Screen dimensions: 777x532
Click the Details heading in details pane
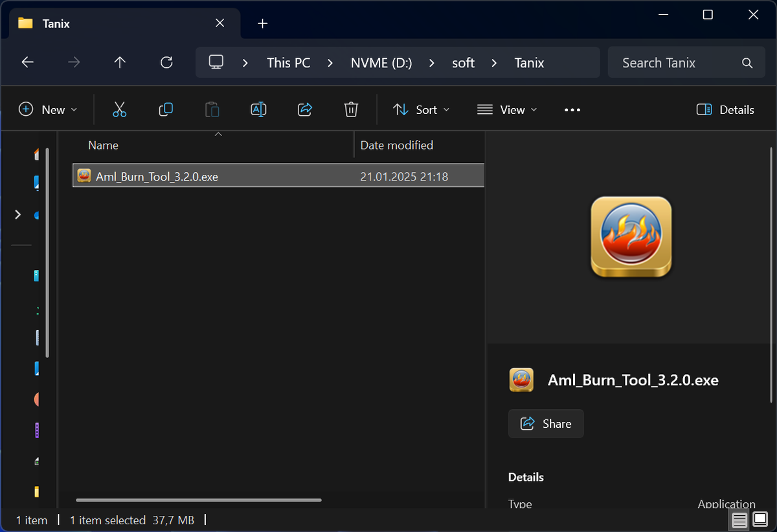tap(526, 477)
